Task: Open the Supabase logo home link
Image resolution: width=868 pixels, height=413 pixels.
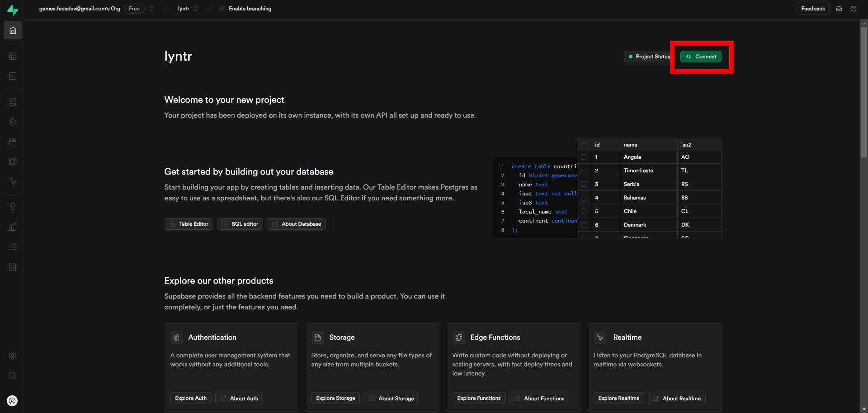Action: coord(13,10)
